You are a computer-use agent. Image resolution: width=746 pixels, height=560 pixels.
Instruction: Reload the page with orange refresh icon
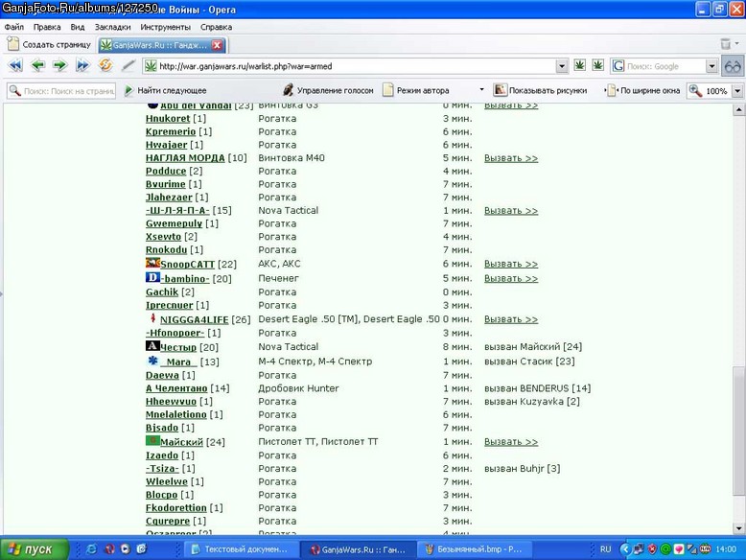pos(105,64)
